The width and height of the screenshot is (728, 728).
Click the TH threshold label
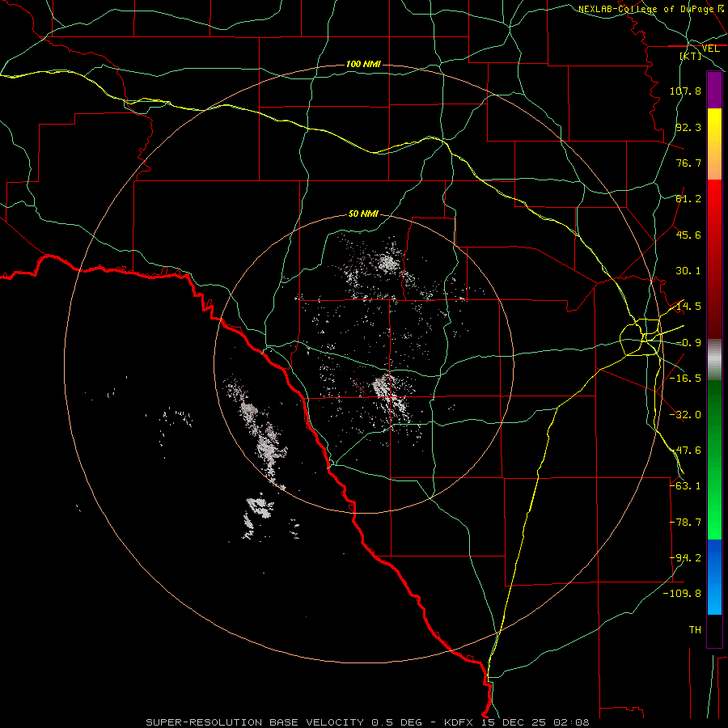coord(695,630)
